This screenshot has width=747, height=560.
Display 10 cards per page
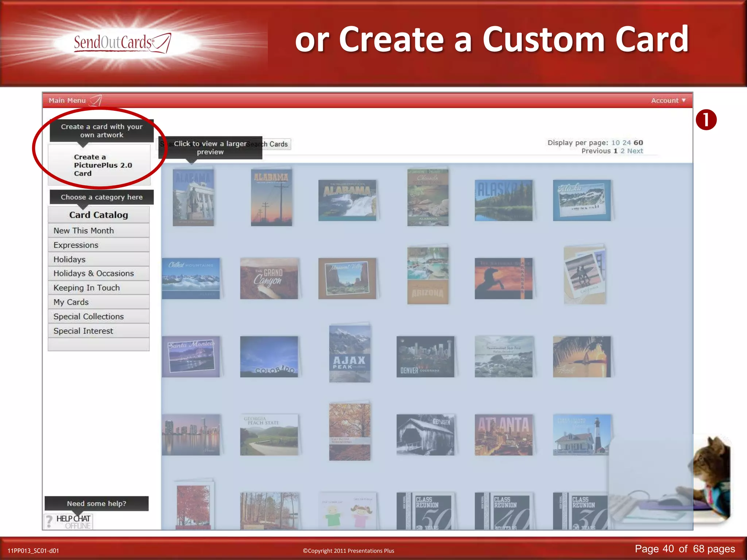click(x=615, y=143)
